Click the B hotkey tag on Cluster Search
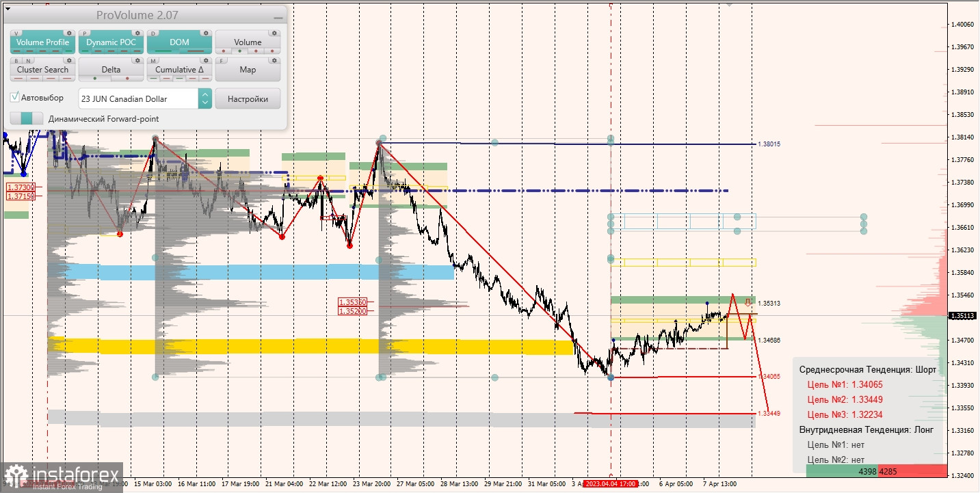This screenshot has height=493, width=980. click(x=17, y=60)
